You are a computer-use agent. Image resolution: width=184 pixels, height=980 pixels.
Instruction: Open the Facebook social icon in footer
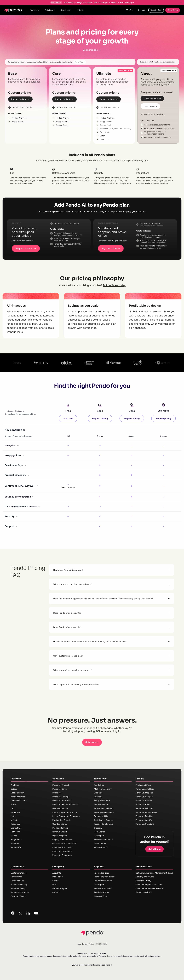(13, 913)
